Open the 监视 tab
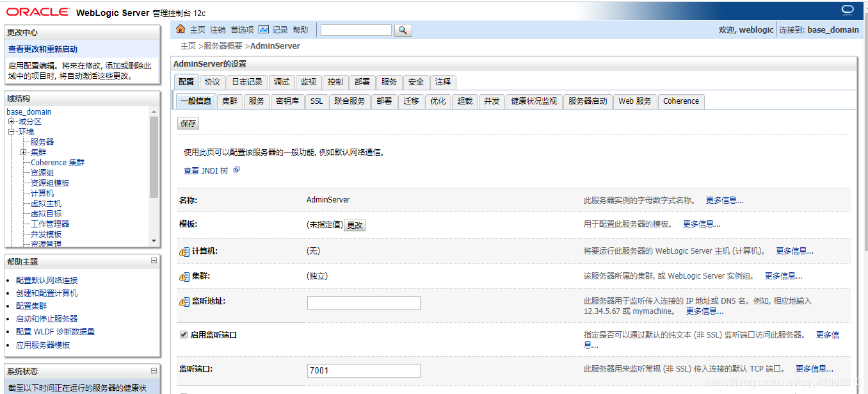Viewport: 868px width, 394px height. point(309,82)
